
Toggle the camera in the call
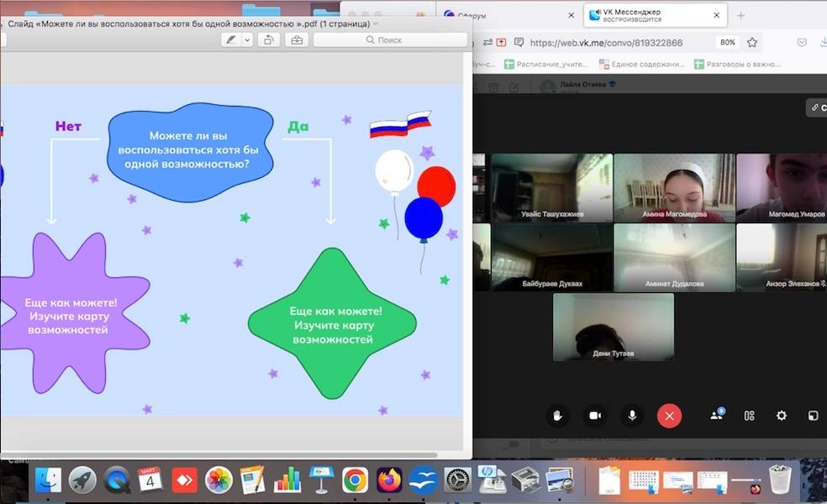595,415
